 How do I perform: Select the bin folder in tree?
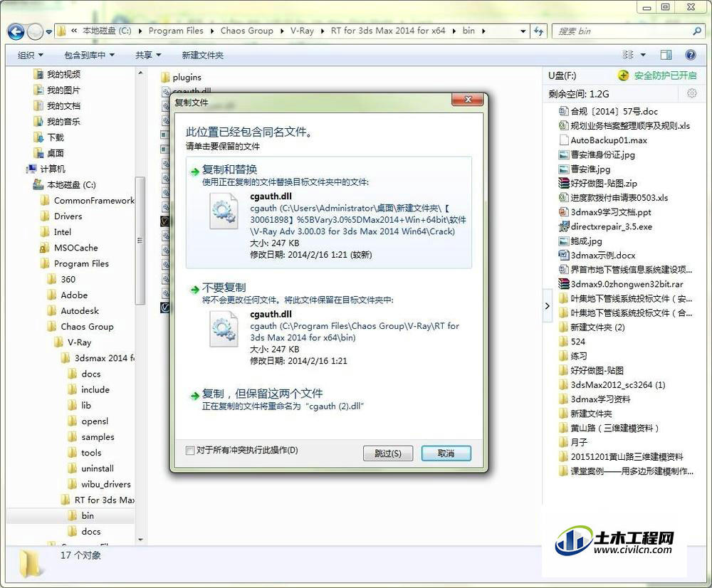tap(87, 516)
